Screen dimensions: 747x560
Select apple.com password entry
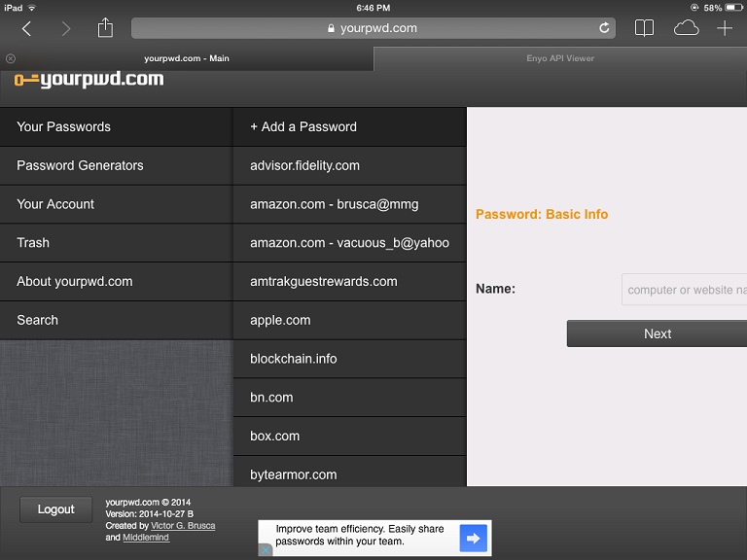[350, 320]
